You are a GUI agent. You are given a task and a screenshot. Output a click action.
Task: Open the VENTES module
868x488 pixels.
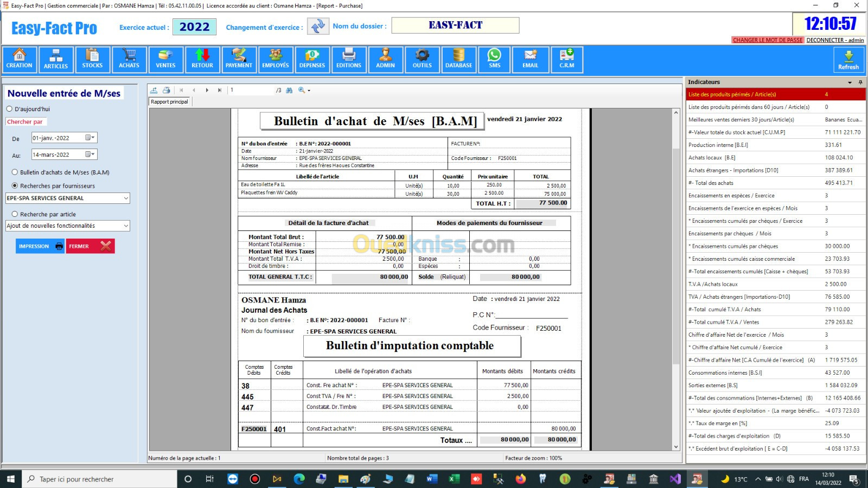point(165,60)
